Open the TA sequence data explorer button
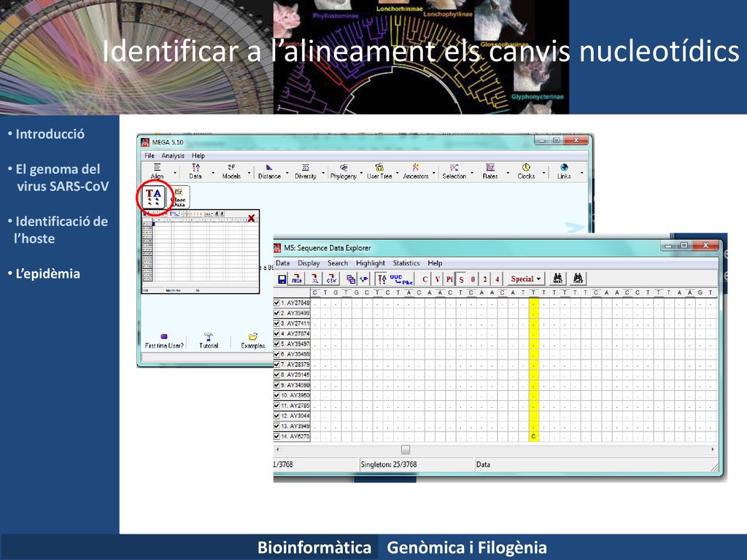The width and height of the screenshot is (747, 560). 153,197
